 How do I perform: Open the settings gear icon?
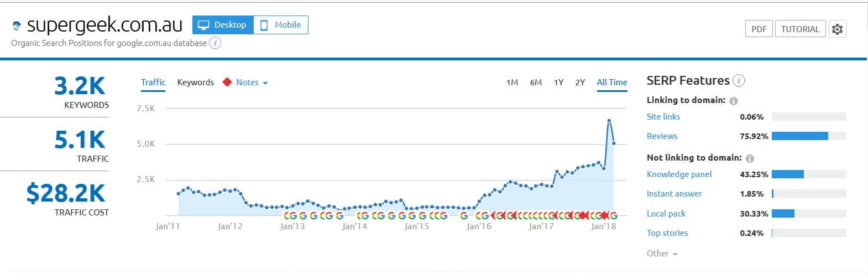838,29
